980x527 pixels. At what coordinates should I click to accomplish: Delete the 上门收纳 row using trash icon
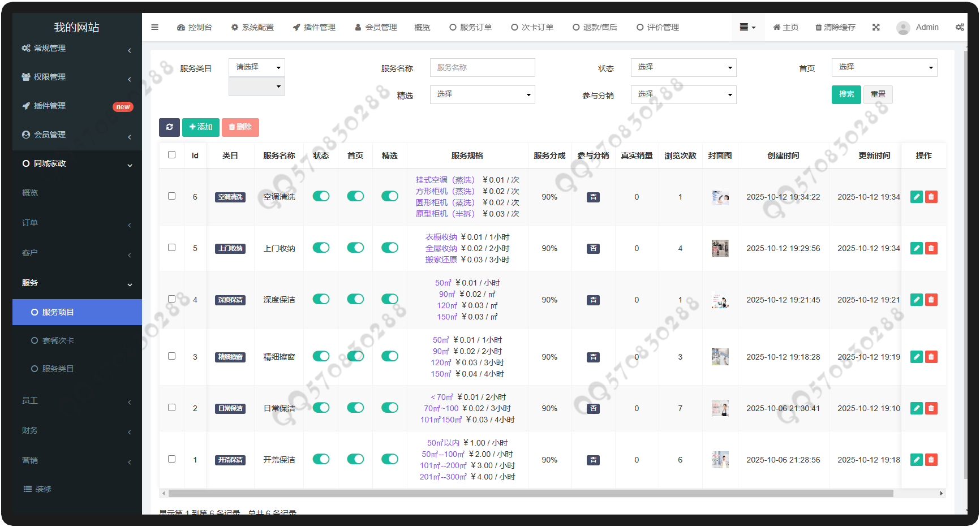click(x=931, y=248)
